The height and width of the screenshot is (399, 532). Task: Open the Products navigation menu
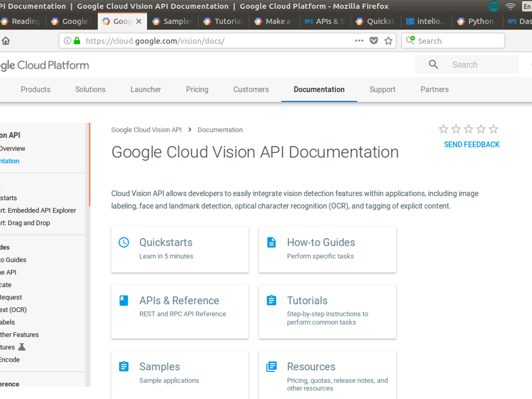[x=35, y=89]
